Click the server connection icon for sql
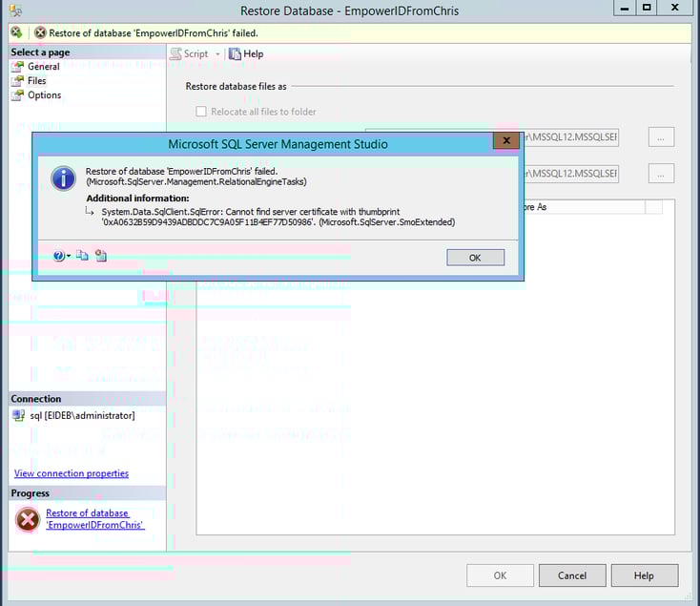 click(x=19, y=416)
